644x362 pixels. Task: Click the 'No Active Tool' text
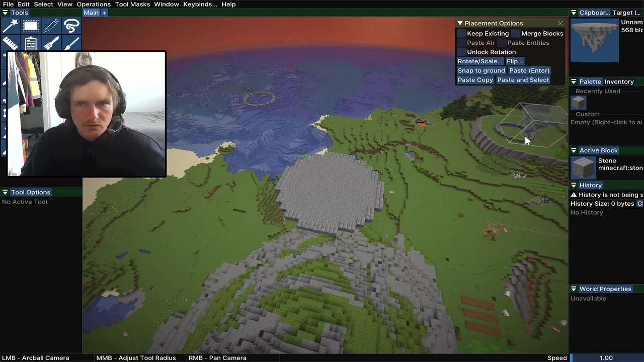coord(25,202)
